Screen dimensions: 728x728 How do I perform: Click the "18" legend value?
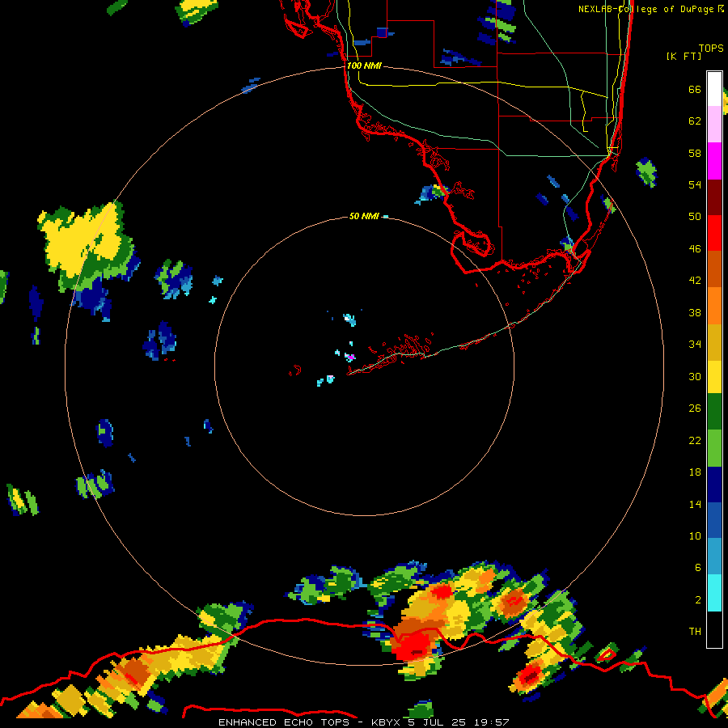(695, 472)
